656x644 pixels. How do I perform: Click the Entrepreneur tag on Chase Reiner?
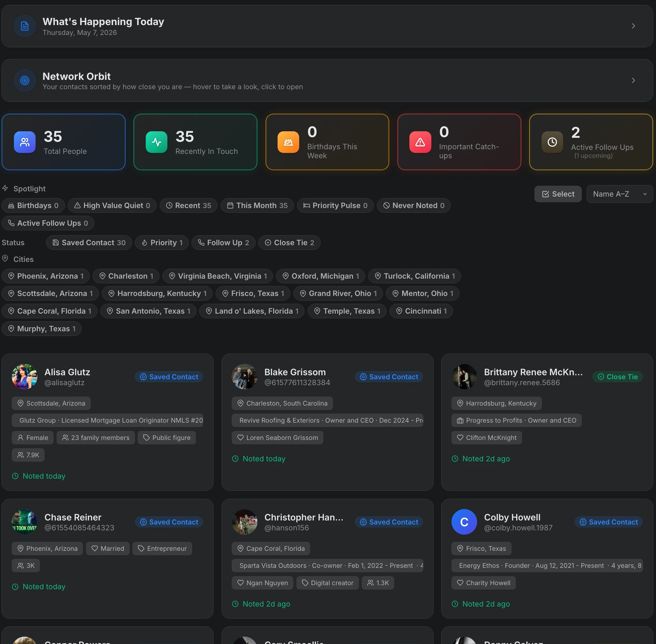point(162,548)
